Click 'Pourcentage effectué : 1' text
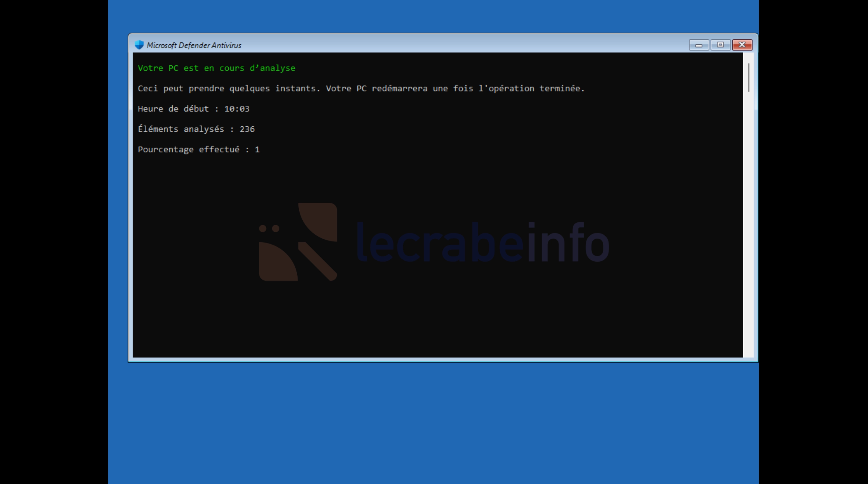Viewport: 868px width, 484px height. click(x=198, y=150)
